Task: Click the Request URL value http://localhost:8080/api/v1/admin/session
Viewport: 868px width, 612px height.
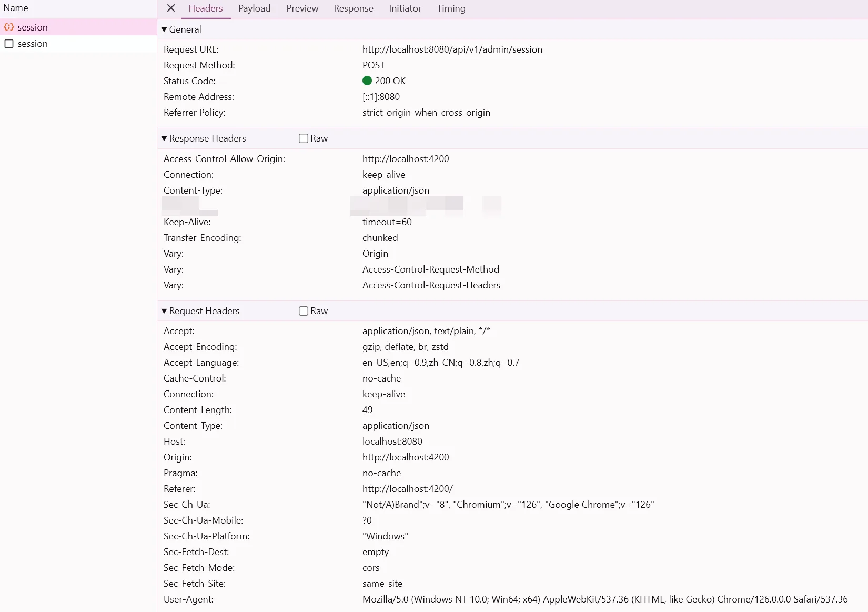Action: 452,49
